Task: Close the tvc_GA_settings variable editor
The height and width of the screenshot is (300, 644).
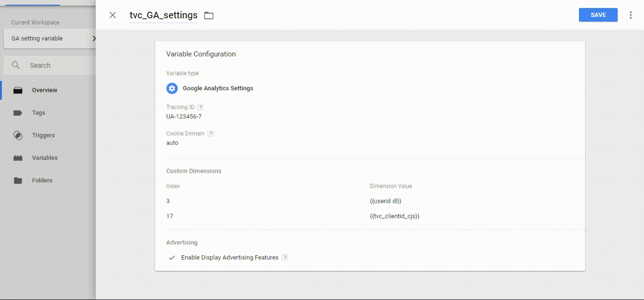Action: 113,15
